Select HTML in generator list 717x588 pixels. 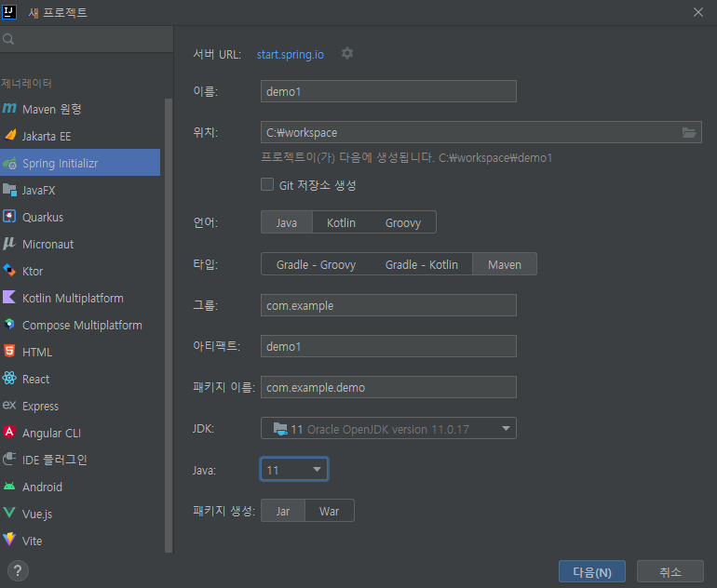tap(80, 352)
